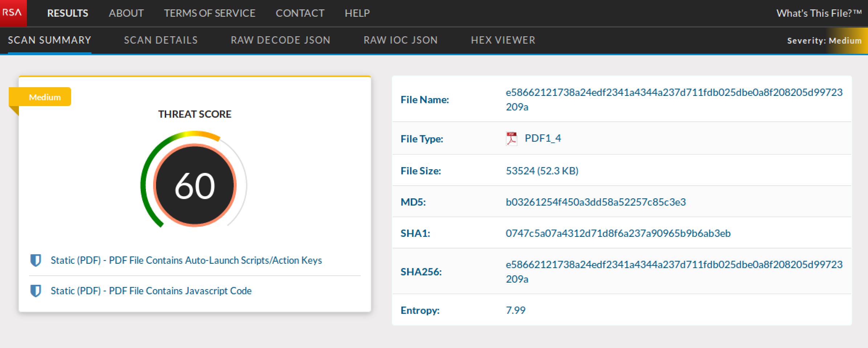Viewport: 868px width, 348px height.
Task: Open the Raw IOC JSON tab
Action: tap(401, 40)
